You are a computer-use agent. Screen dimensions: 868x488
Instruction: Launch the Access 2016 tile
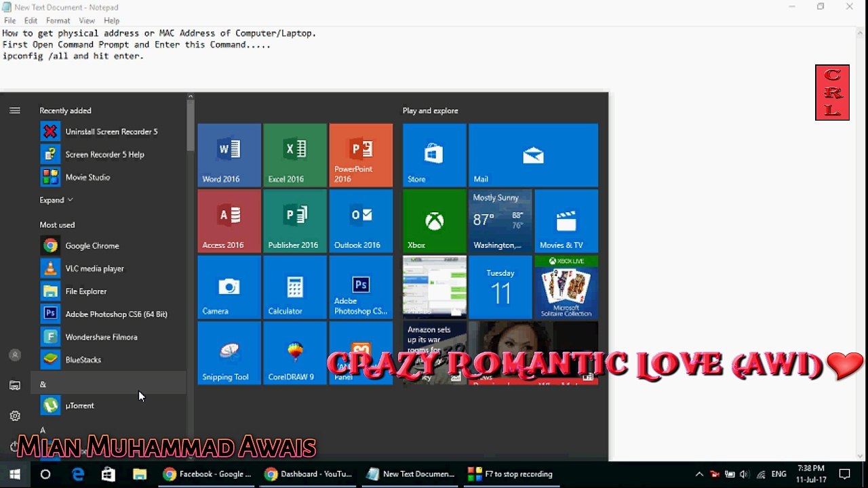point(229,221)
